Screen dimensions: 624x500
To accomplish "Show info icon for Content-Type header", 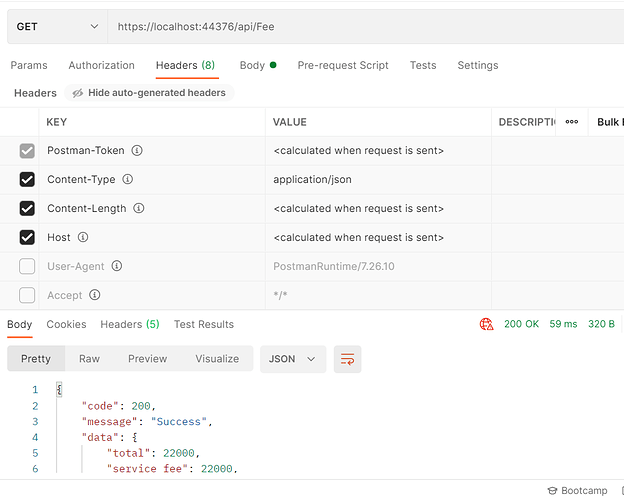I will click(127, 179).
